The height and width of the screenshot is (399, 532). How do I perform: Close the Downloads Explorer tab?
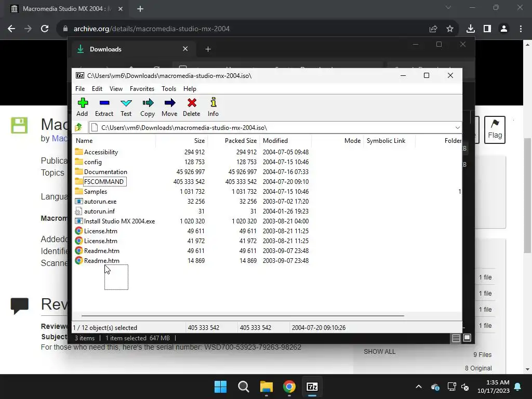[x=185, y=49]
